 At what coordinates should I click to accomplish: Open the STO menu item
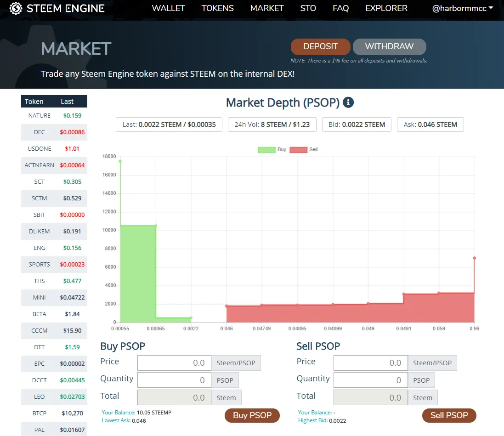pyautogui.click(x=308, y=8)
